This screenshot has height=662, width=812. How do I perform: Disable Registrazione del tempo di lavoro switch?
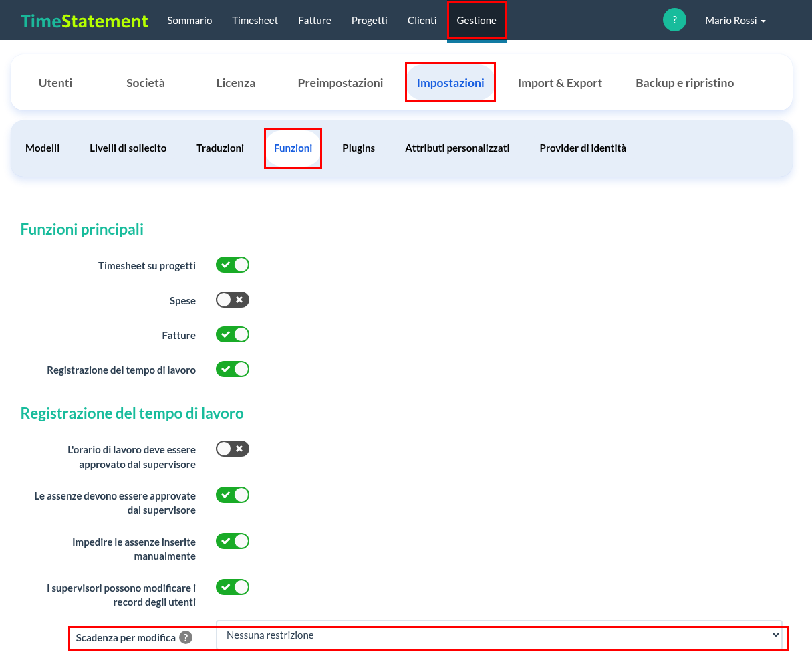click(x=233, y=369)
